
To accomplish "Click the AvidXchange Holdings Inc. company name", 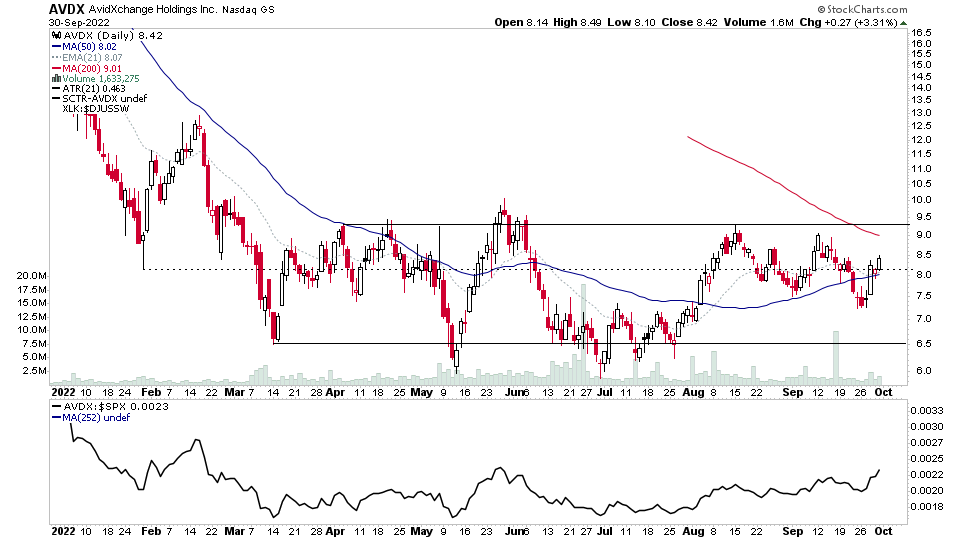I will tap(153, 10).
